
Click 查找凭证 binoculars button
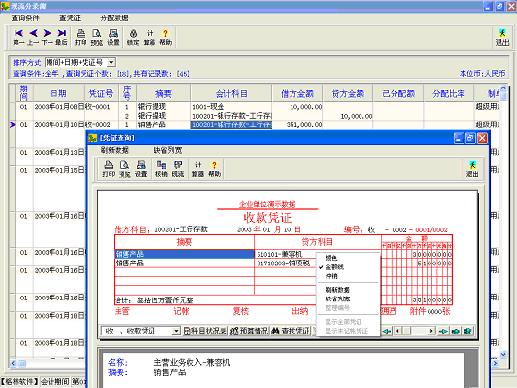click(290, 331)
